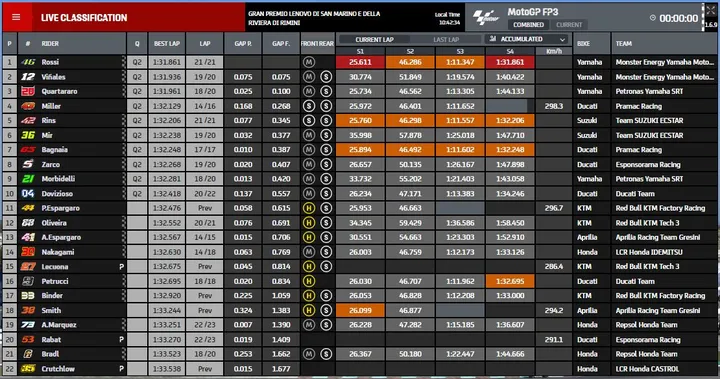Sort by RIDER column header
720x379 pixels.
pos(50,44)
